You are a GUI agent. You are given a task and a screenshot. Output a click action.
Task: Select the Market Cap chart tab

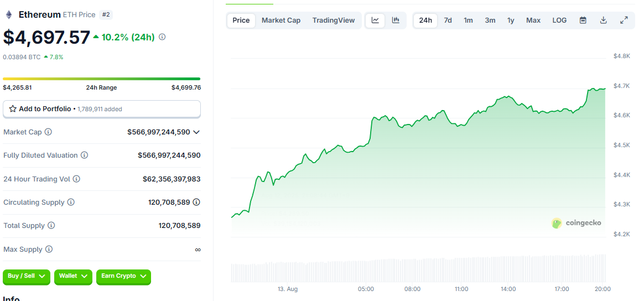pyautogui.click(x=281, y=20)
